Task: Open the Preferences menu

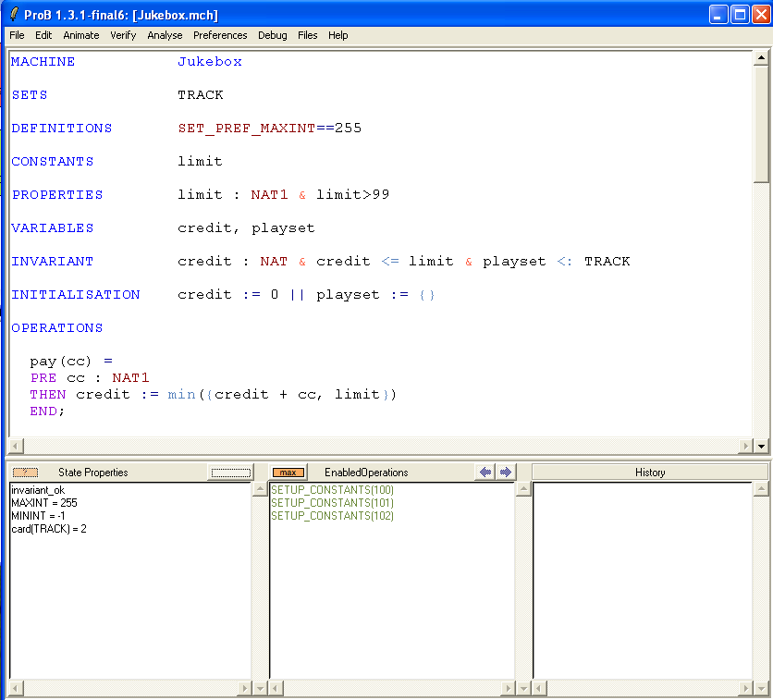Action: pyautogui.click(x=220, y=35)
